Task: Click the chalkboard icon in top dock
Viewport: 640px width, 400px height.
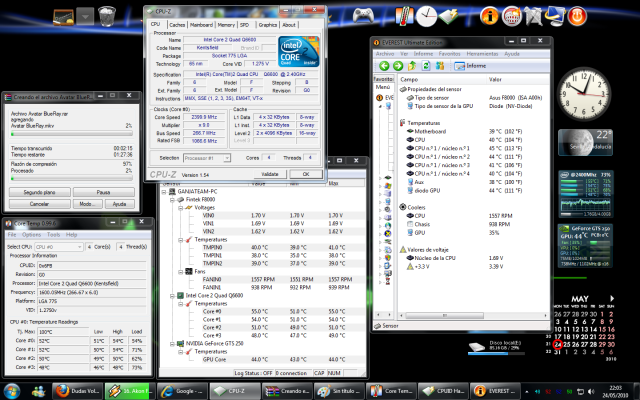Action: coord(63,17)
